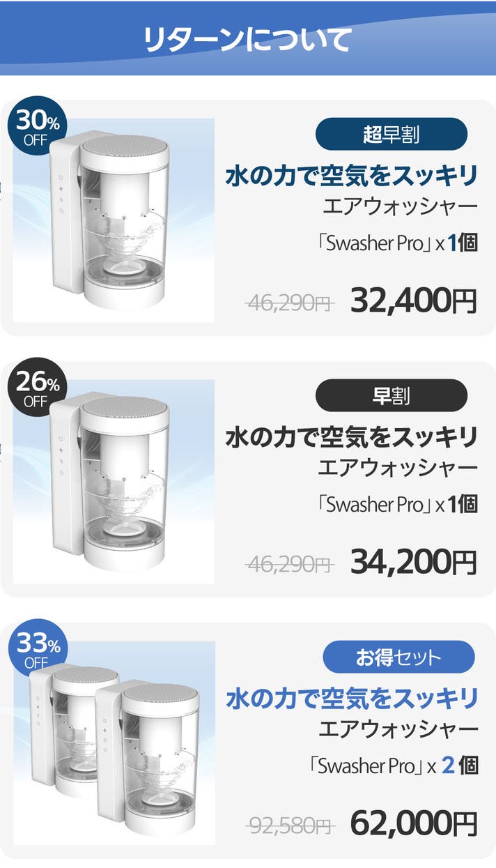Click crossed-out 46,290円 beside 32,400円

(290, 304)
